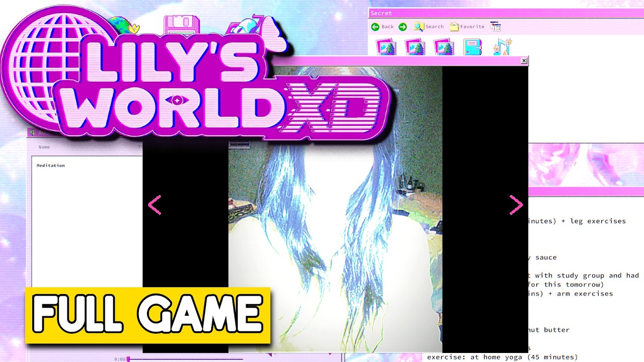This screenshot has height=362, width=644.
Task: Change view with the windows layout icon
Action: (496, 27)
